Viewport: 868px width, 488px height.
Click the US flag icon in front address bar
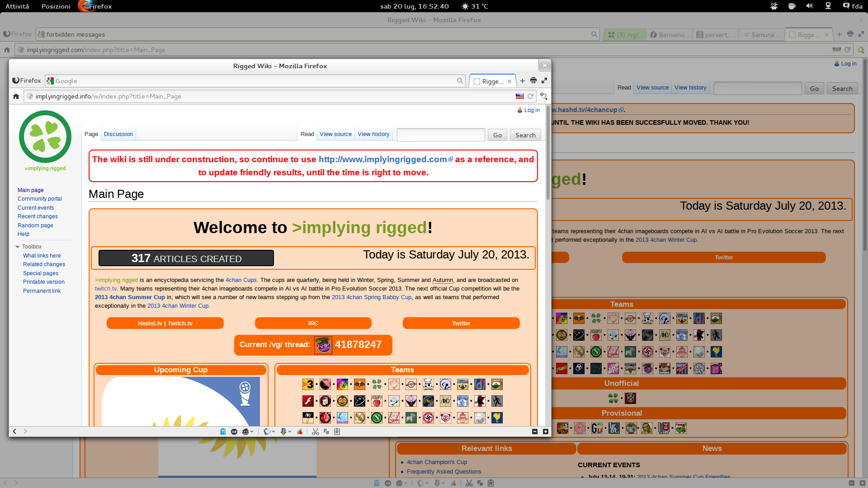click(520, 96)
